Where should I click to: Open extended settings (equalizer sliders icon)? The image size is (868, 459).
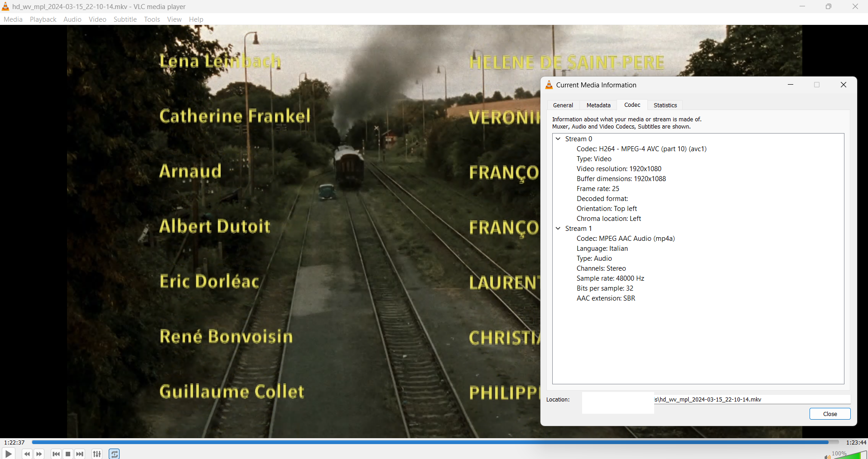(97, 454)
